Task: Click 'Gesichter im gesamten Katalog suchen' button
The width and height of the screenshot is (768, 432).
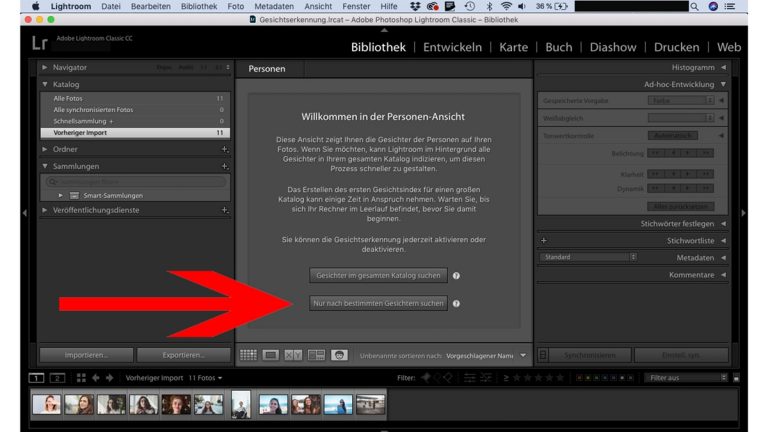Action: [x=378, y=275]
